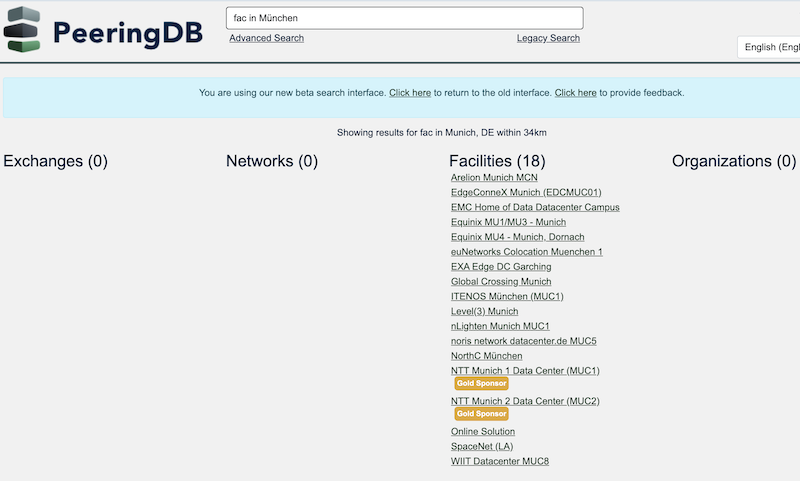
Task: Open nLighten Munich MUC1 facility
Action: [x=500, y=326]
